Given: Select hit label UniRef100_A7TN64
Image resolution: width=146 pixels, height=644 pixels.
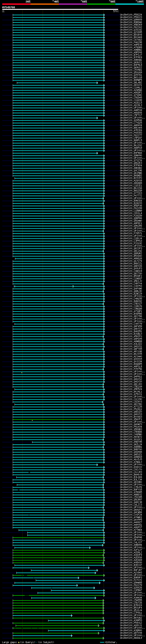Looking at the screenshot, I should point(131,530).
